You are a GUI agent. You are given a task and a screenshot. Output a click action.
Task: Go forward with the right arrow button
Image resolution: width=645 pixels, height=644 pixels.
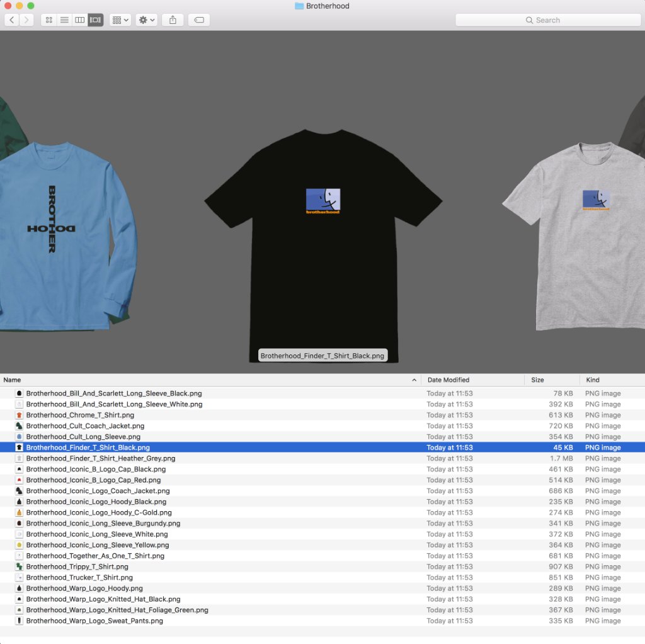click(26, 20)
